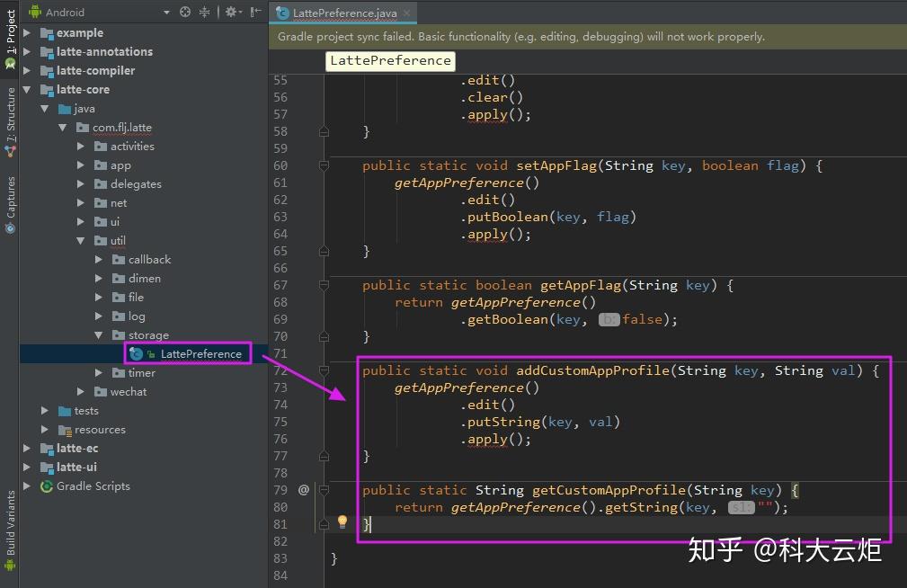Click the @ gutter marker on line 79
The width and height of the screenshot is (907, 588).
[x=304, y=490]
